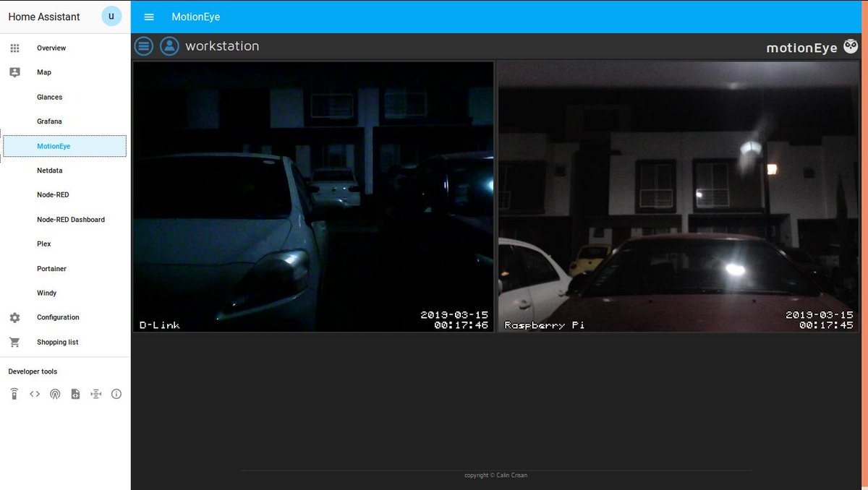Click the motionEye owl logo
This screenshot has height=490, width=868.
(851, 46)
